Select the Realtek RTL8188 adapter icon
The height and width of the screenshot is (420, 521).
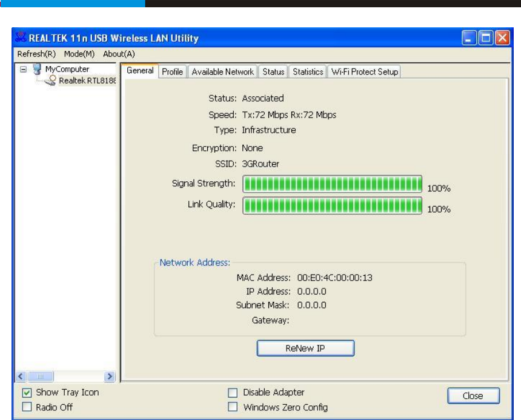pos(51,81)
